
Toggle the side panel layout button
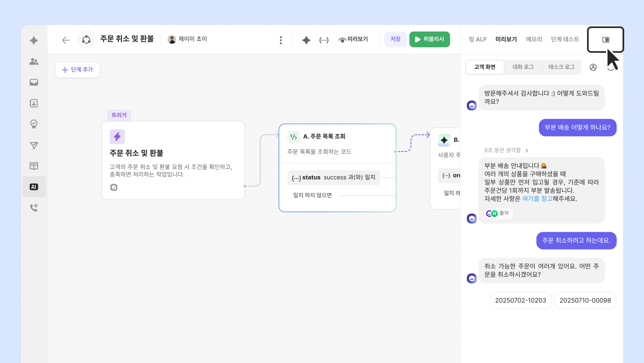[606, 40]
